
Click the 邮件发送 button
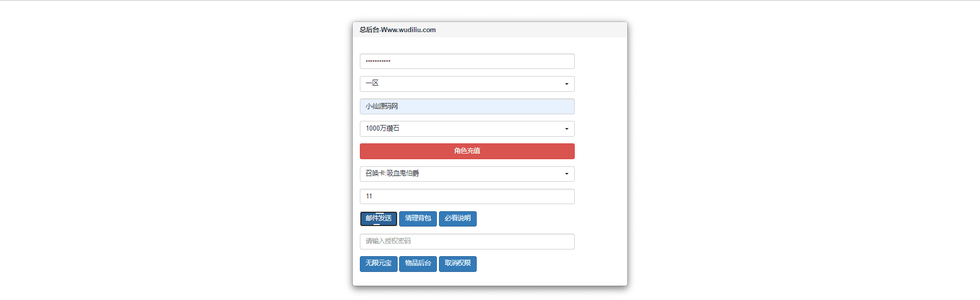pyautogui.click(x=379, y=219)
